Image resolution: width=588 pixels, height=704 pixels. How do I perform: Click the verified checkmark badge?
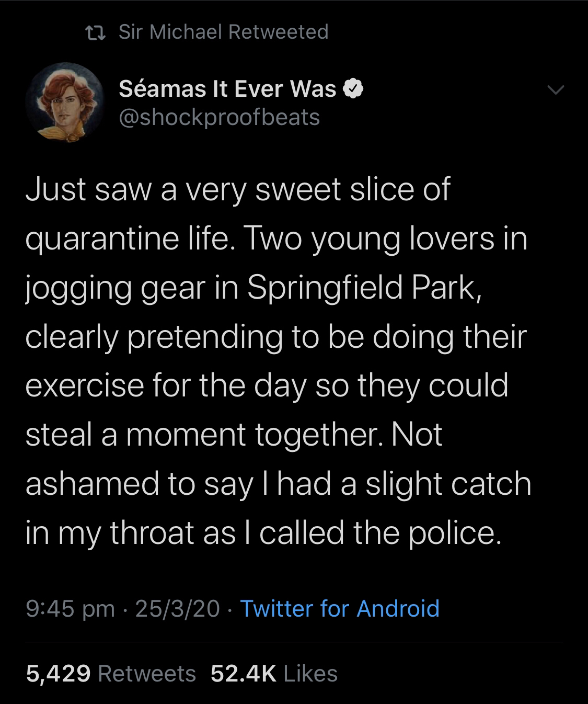tap(353, 89)
